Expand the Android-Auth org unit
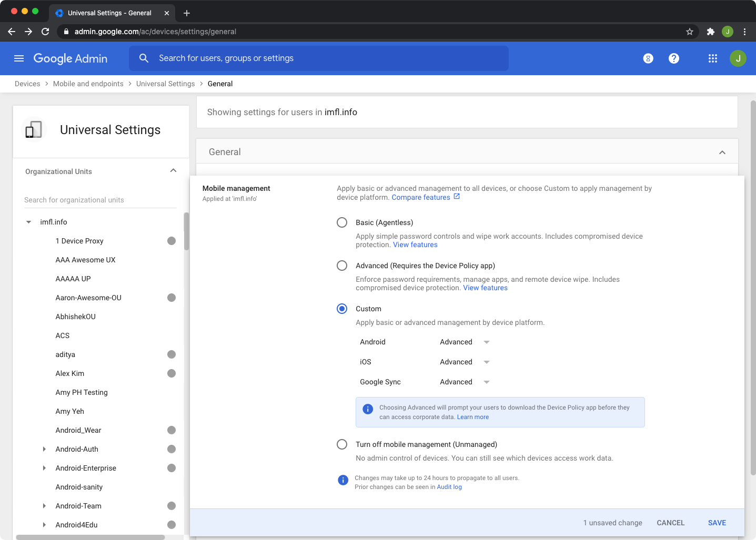 (44, 449)
